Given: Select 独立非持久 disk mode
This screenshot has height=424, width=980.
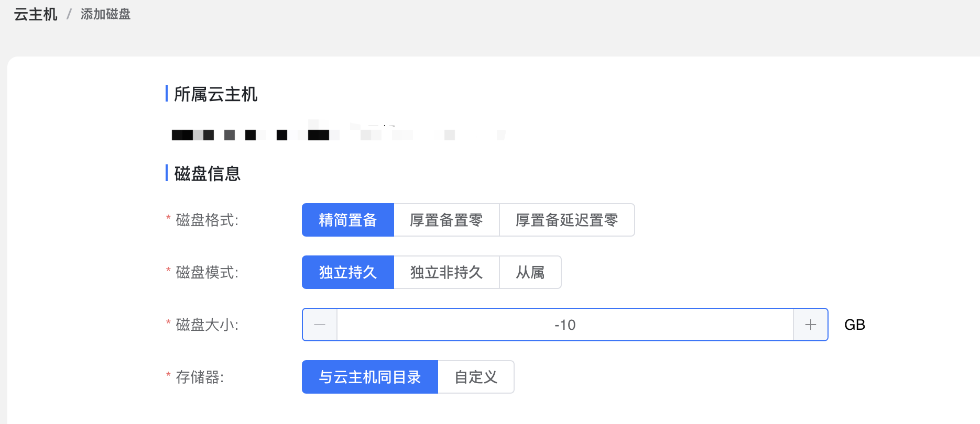Looking at the screenshot, I should pos(446,272).
